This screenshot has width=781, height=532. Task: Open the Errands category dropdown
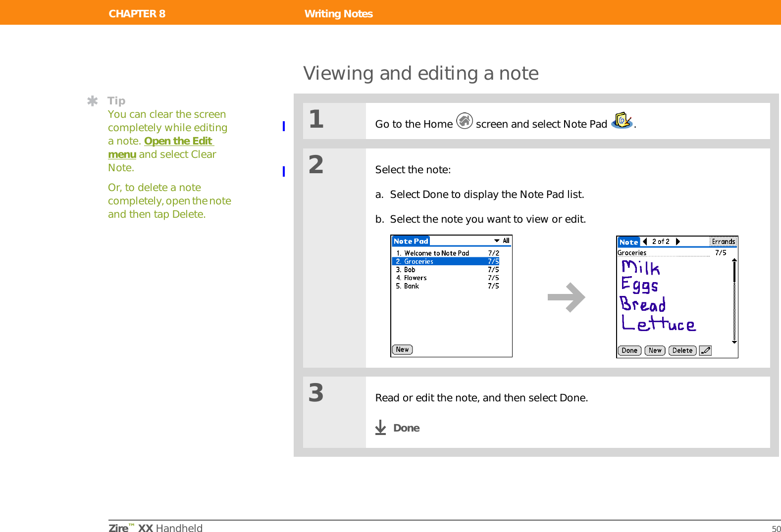pos(724,242)
